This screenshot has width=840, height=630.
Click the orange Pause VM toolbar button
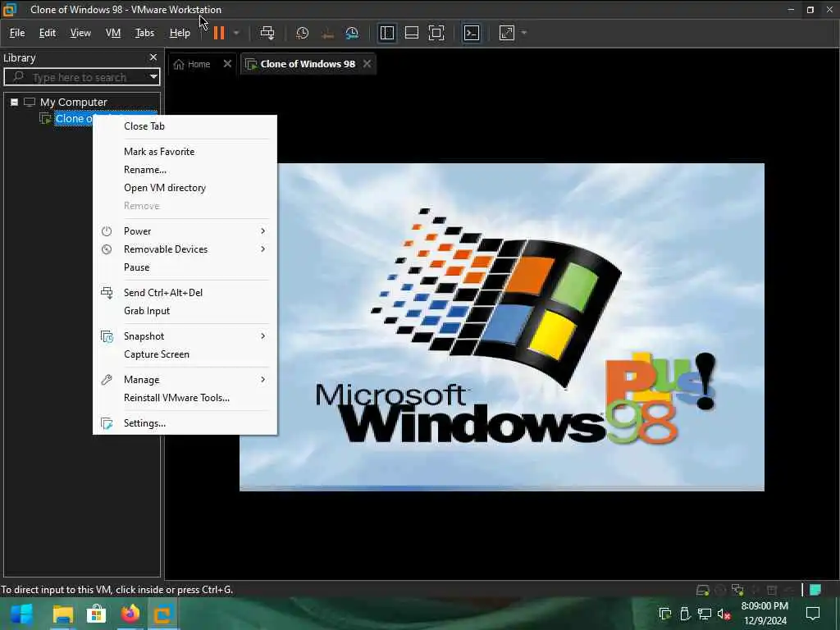click(218, 33)
